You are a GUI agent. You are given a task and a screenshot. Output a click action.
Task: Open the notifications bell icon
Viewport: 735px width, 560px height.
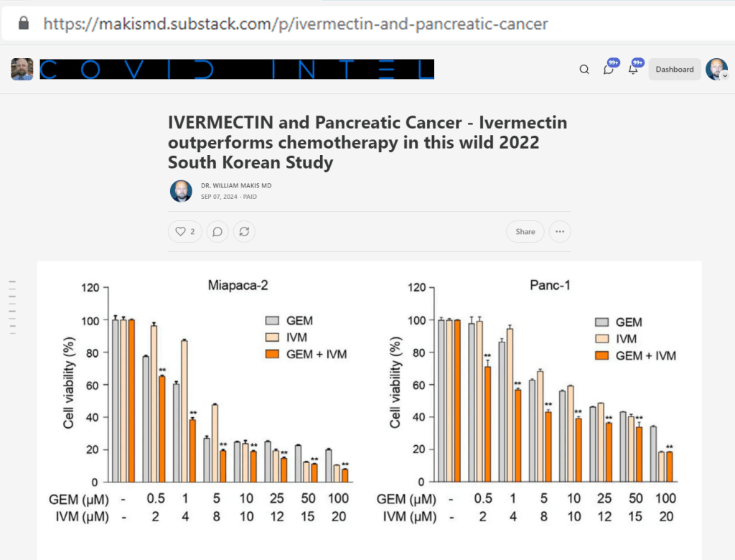(x=633, y=70)
